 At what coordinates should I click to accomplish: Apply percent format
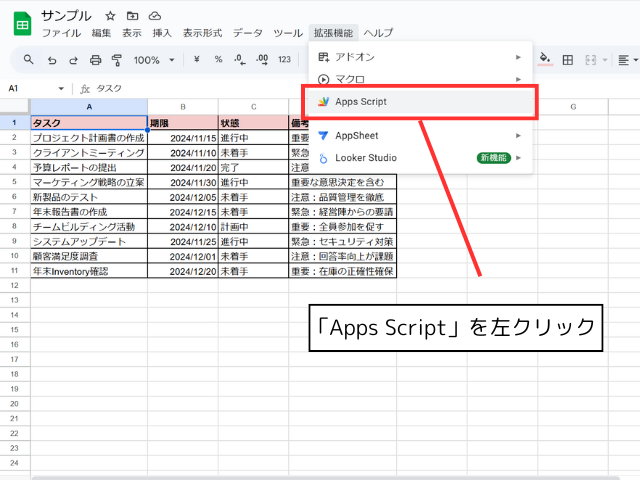(218, 60)
